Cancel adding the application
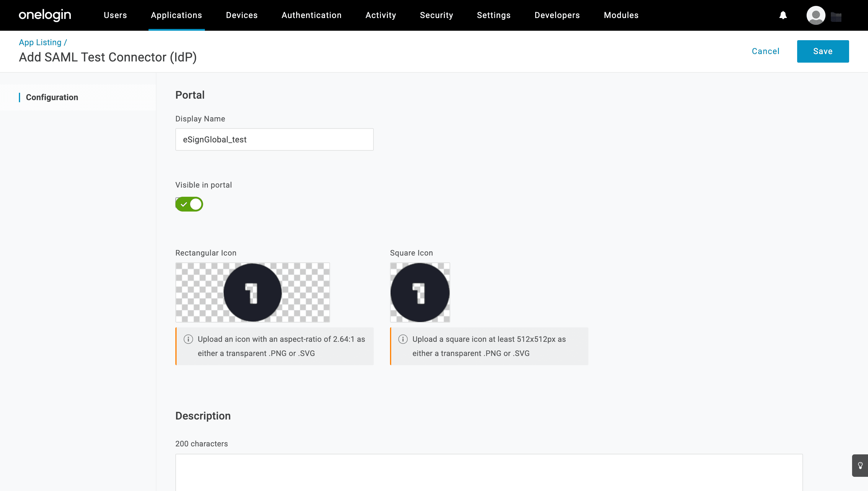 click(766, 51)
